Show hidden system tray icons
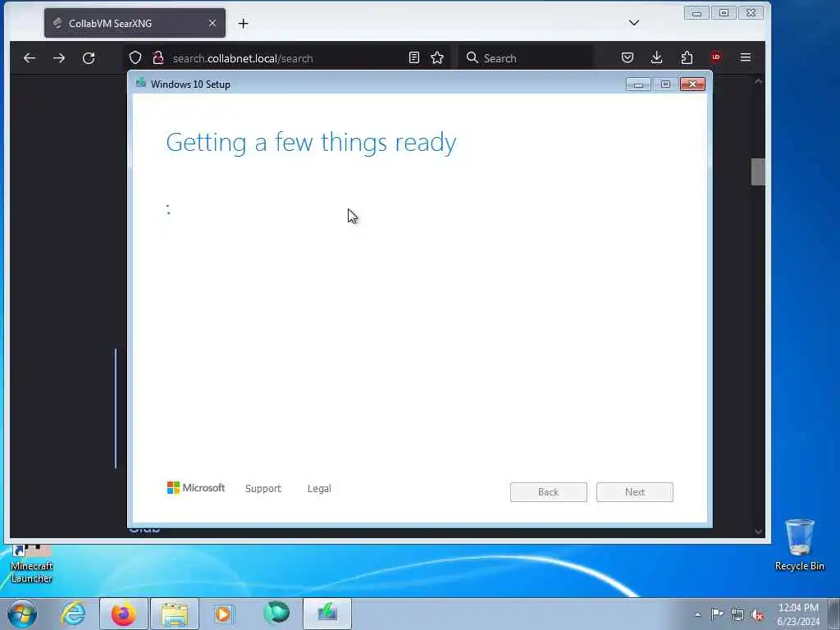 (x=697, y=615)
